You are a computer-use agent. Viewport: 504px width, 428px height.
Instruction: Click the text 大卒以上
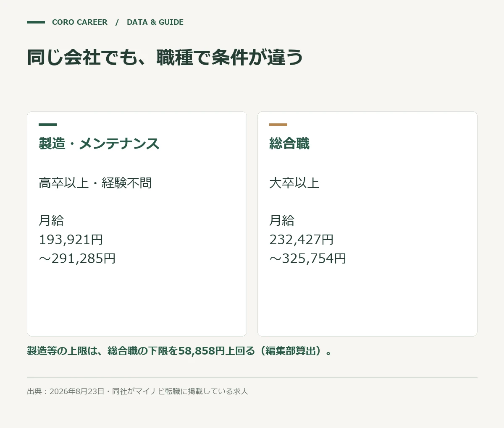tap(294, 183)
